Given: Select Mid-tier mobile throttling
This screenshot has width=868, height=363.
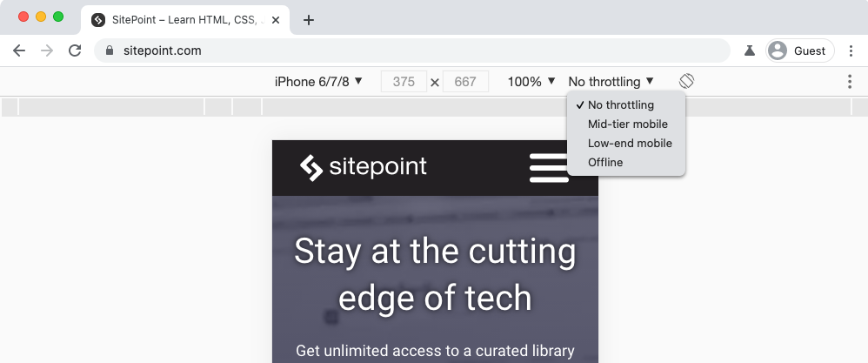Looking at the screenshot, I should [626, 124].
